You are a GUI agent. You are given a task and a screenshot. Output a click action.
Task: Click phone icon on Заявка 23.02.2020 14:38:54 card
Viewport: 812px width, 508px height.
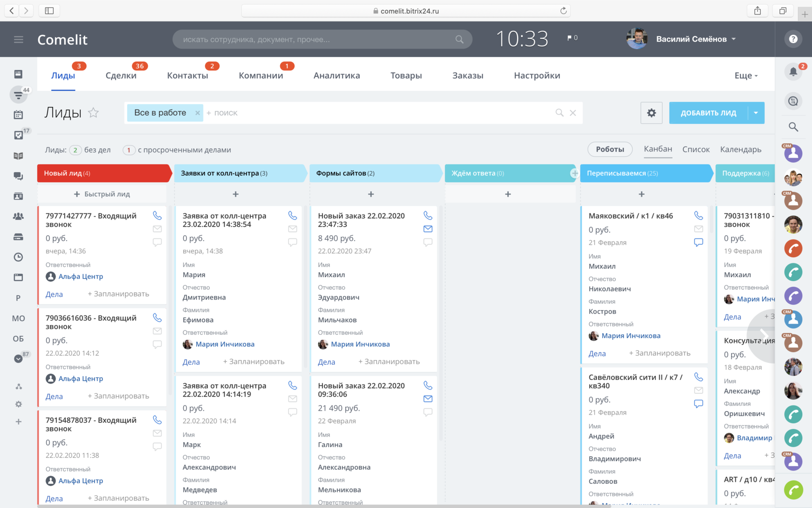coord(292,215)
